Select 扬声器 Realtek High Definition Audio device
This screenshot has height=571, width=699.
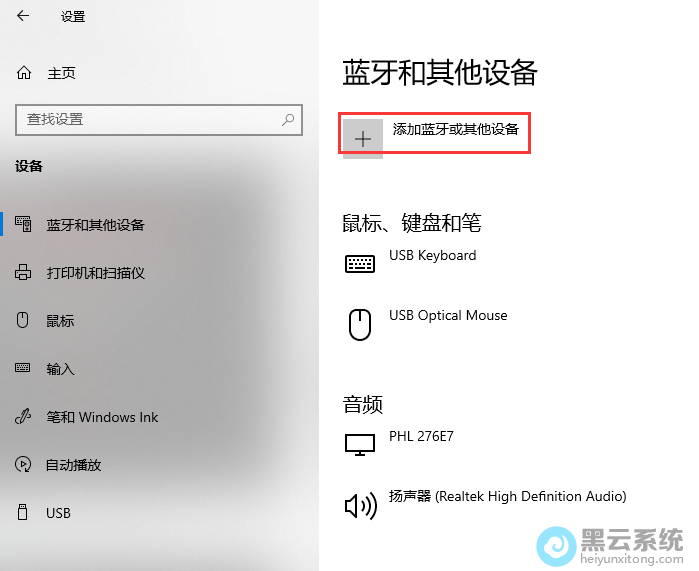coord(507,496)
